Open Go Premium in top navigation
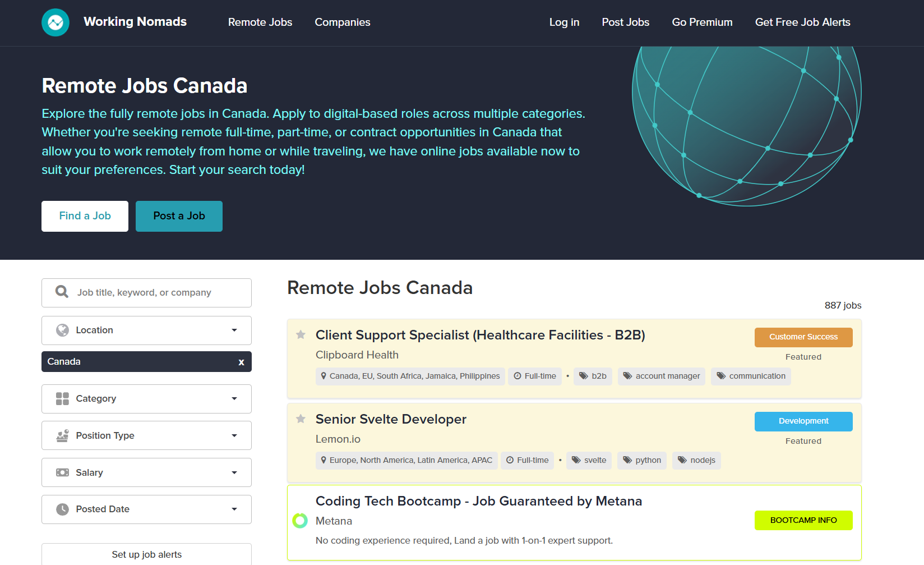Viewport: 924px width, 565px height. [x=702, y=22]
